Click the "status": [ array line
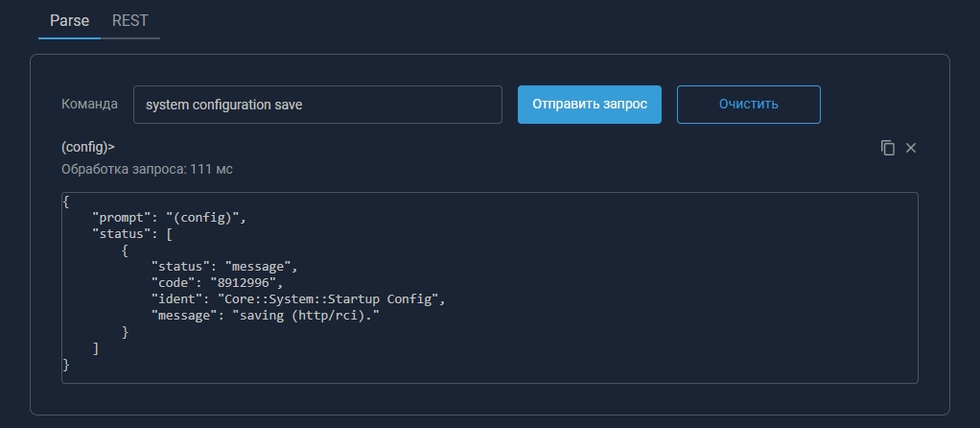 (131, 234)
